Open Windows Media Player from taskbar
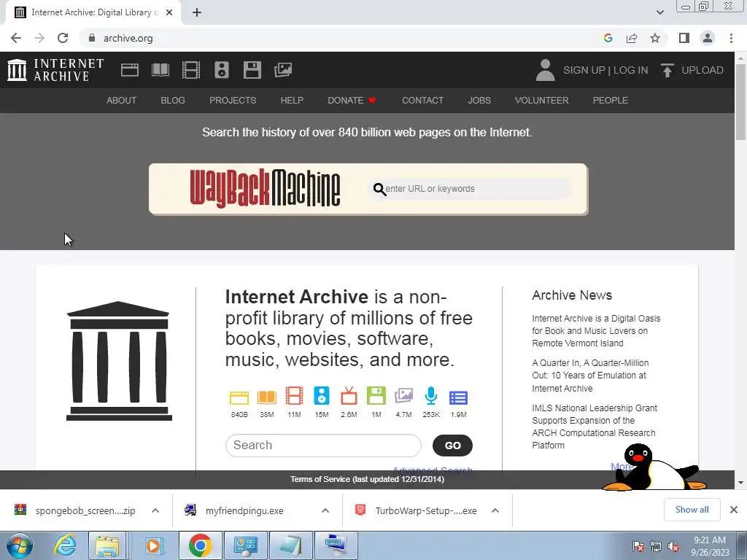The height and width of the screenshot is (560, 747). coord(153,545)
